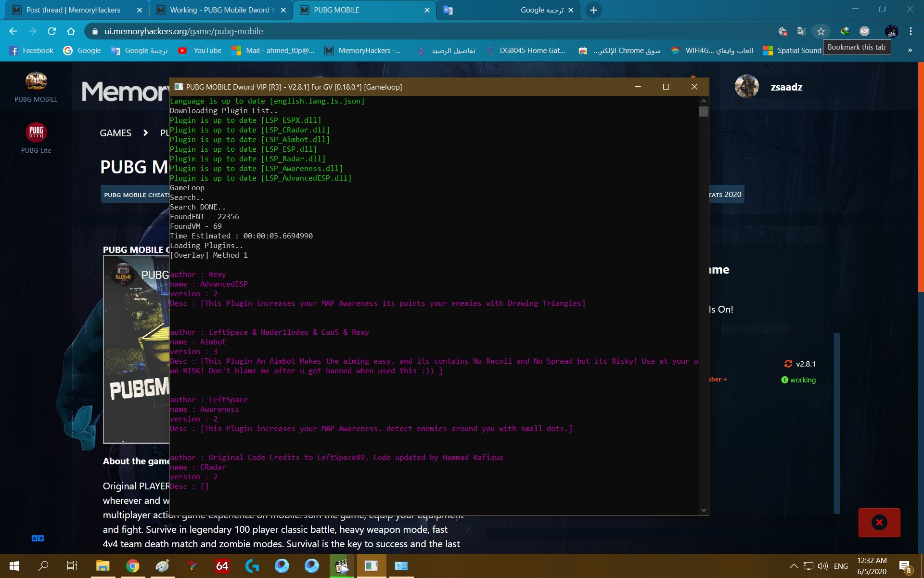This screenshot has height=578, width=924.
Task: Click the 'Search DONE..' console line
Action: click(x=197, y=207)
